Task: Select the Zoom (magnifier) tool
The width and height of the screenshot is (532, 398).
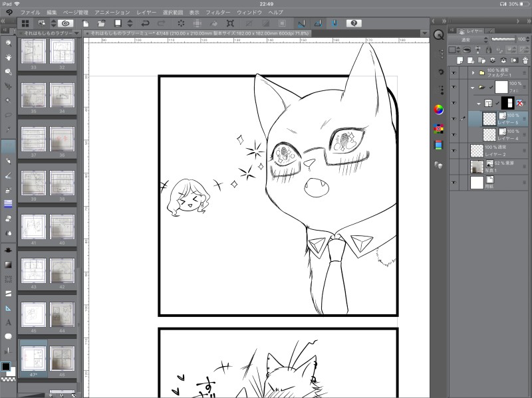Action: [x=9, y=43]
